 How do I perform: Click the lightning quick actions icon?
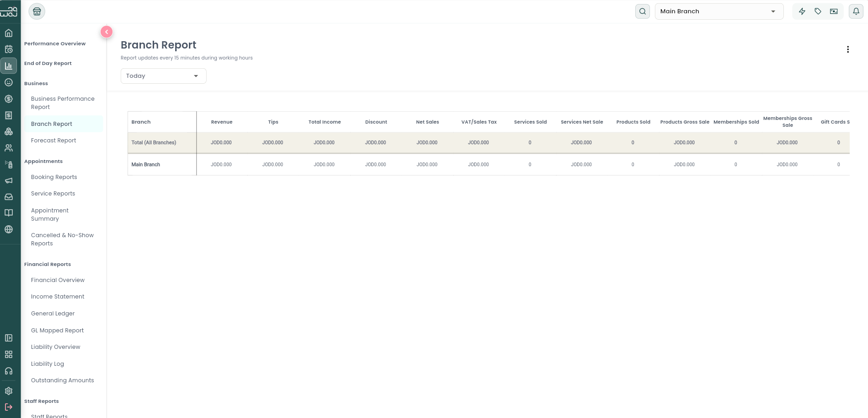coord(802,11)
